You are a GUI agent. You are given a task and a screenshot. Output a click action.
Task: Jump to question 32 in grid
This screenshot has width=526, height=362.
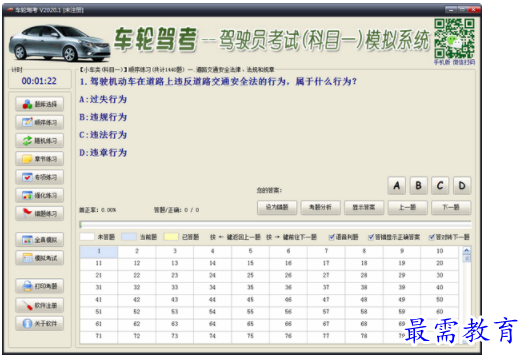[137, 287]
